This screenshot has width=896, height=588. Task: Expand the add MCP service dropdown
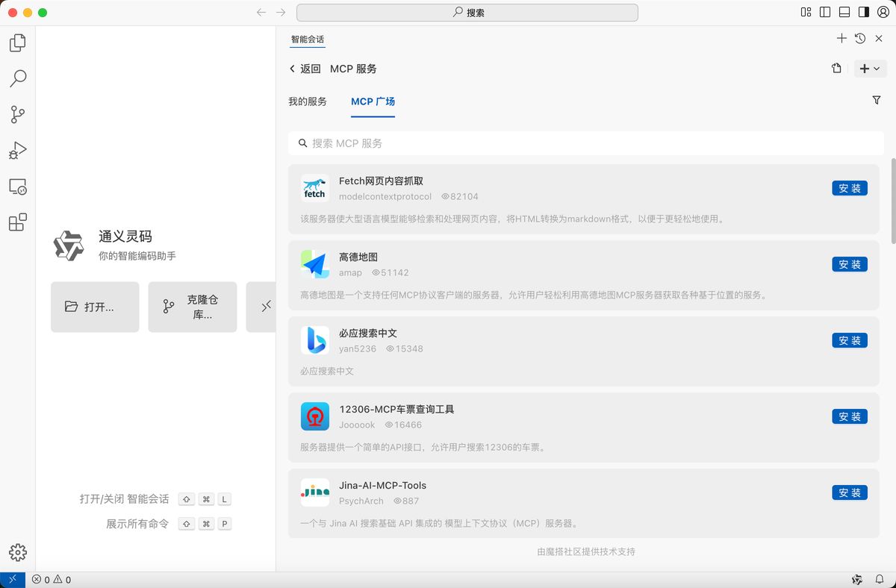point(869,69)
